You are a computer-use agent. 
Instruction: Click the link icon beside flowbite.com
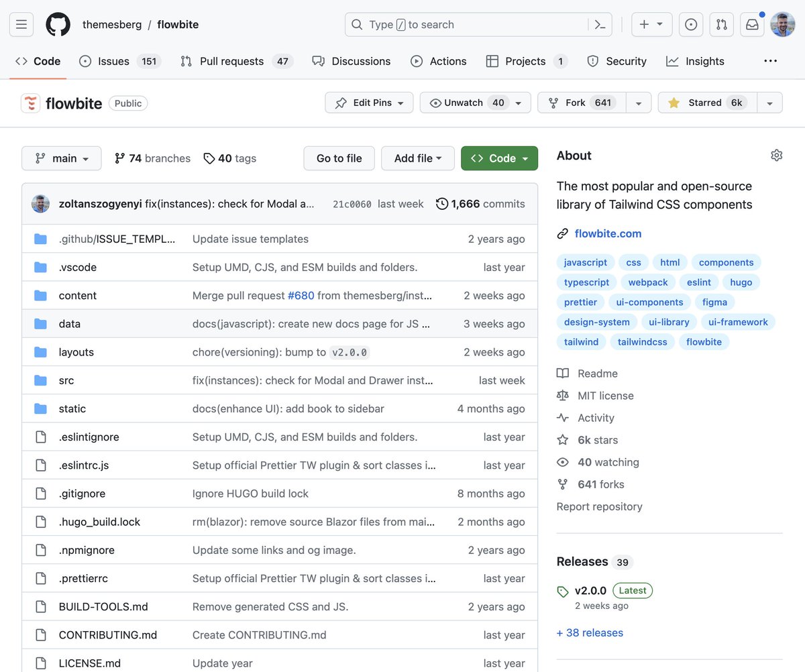point(563,234)
